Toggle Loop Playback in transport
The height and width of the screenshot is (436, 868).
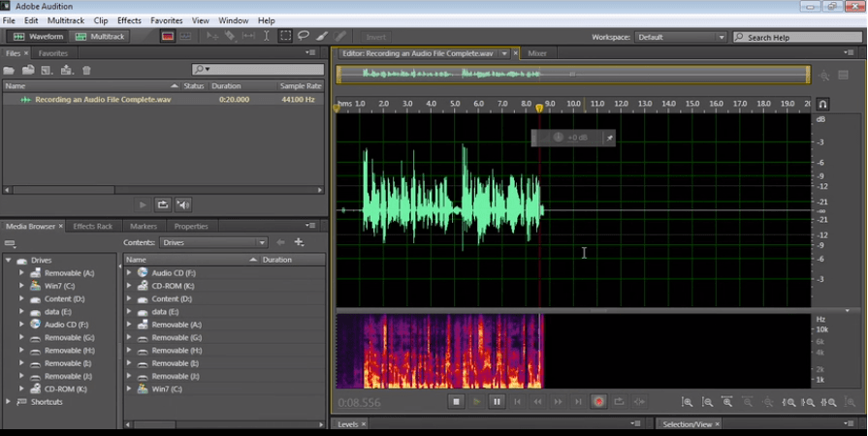click(619, 402)
